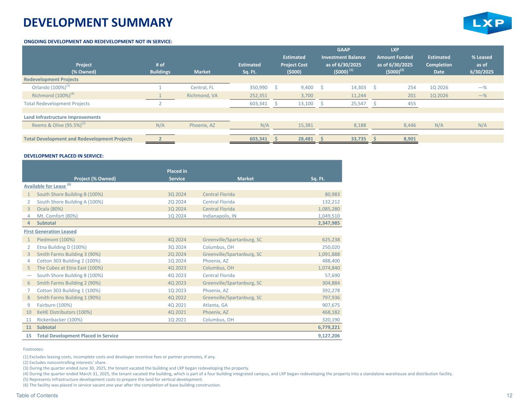The height and width of the screenshot is (411, 532).
Task: Click the LXP logo
Action: click(x=487, y=23)
